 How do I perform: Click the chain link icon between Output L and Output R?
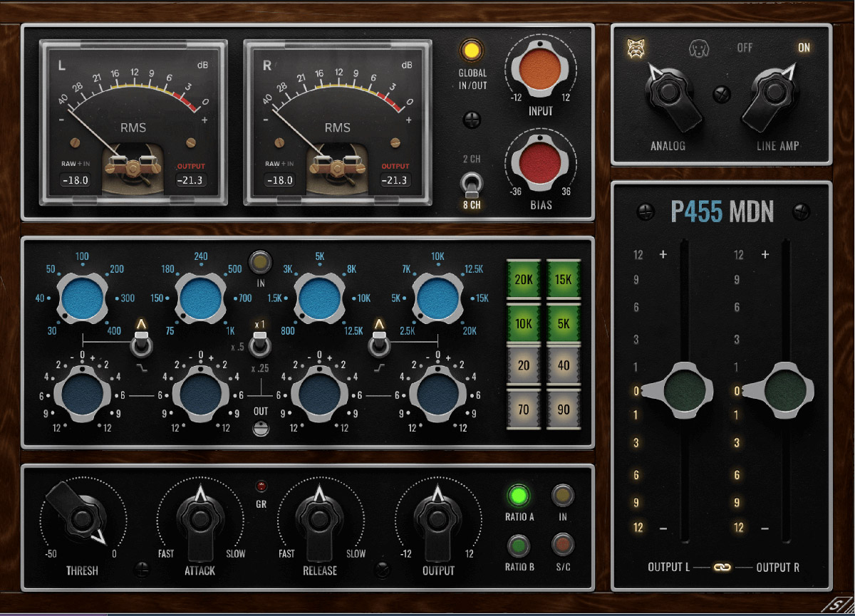pyautogui.click(x=721, y=567)
